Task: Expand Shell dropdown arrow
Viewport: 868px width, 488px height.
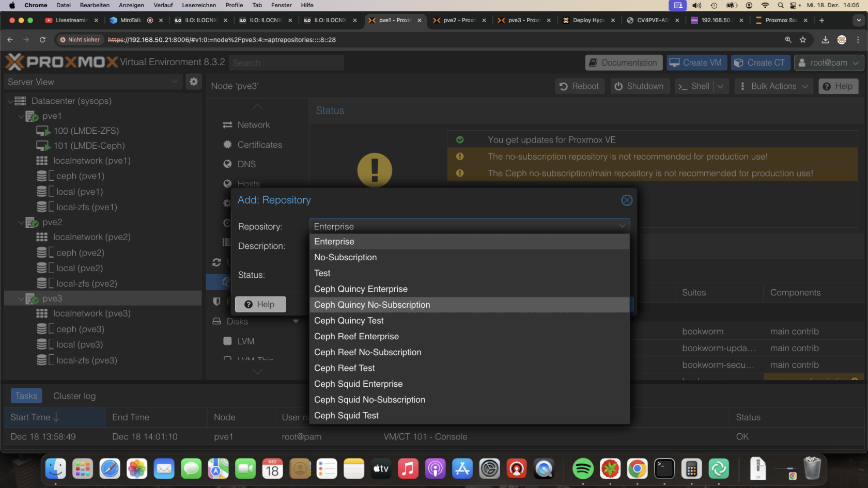Action: coord(721,86)
